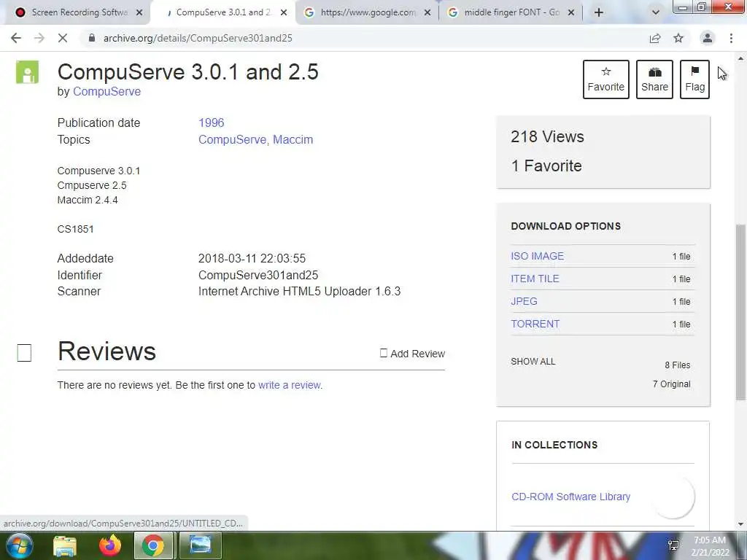
Task: Select the CompuServe 3.0.1 and 2.5 tab
Action: (x=223, y=12)
